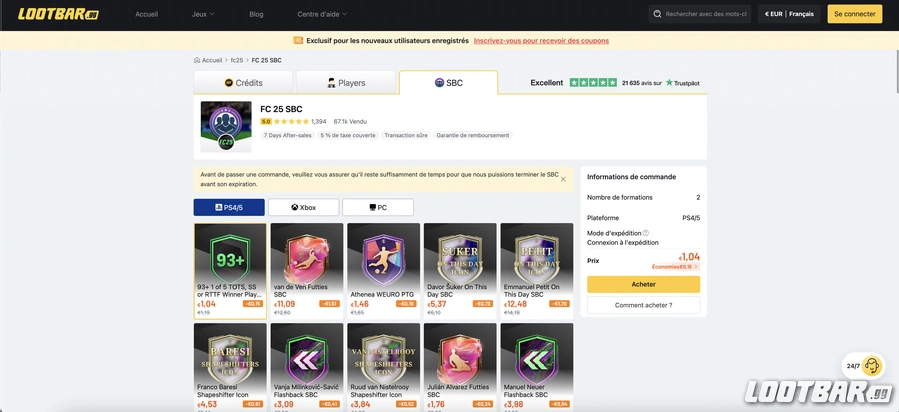899x412 pixels.
Task: Click the LootBar.gg logo in header
Action: click(x=58, y=14)
